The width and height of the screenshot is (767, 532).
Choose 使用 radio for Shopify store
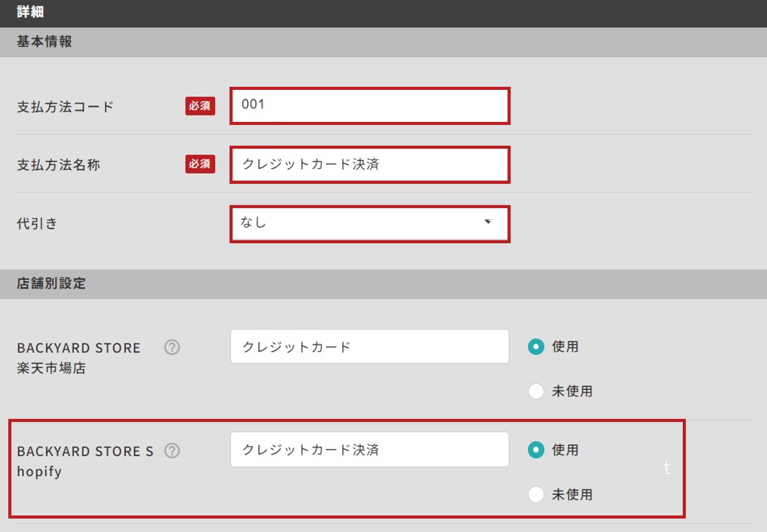click(536, 450)
